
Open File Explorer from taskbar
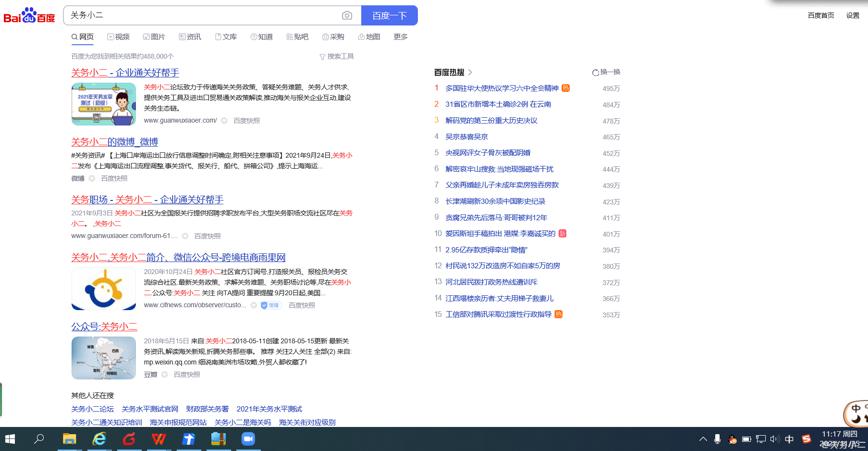click(70, 439)
